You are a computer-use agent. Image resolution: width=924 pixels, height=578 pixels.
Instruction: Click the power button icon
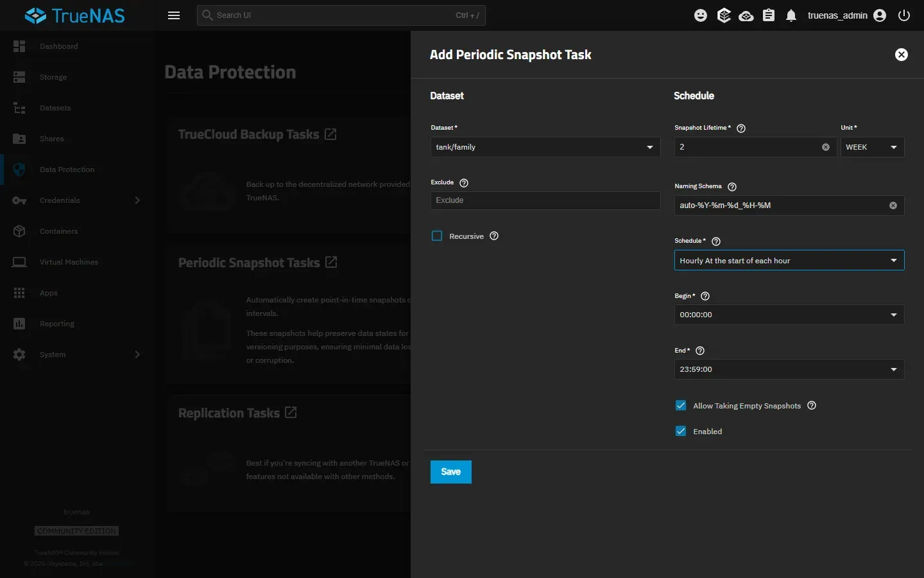[x=904, y=15]
